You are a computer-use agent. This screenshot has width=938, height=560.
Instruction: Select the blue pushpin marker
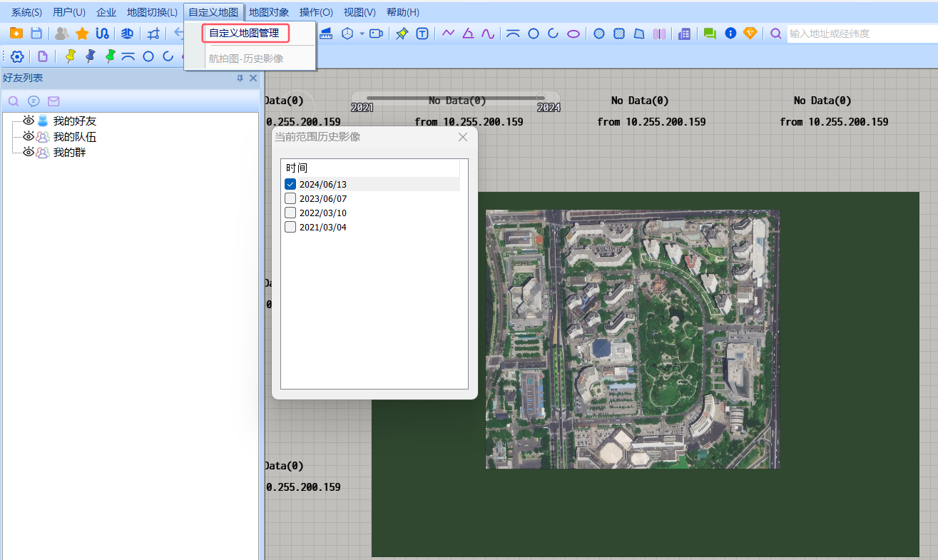(x=90, y=56)
